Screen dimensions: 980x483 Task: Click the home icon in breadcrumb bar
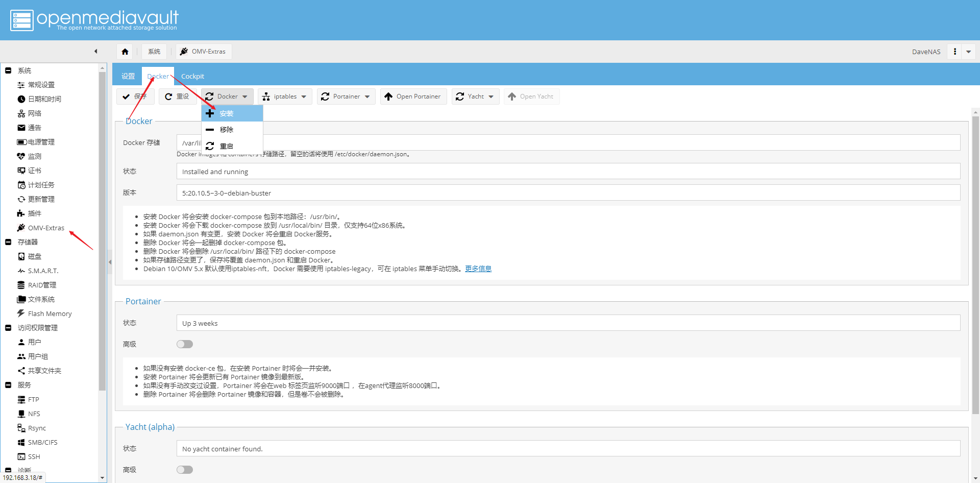(125, 52)
